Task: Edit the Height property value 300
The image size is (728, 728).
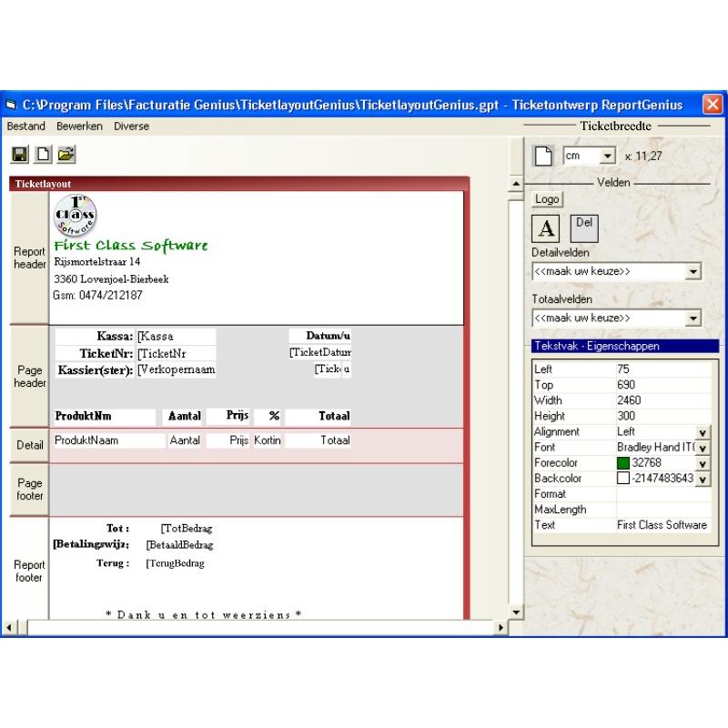Action: [663, 416]
